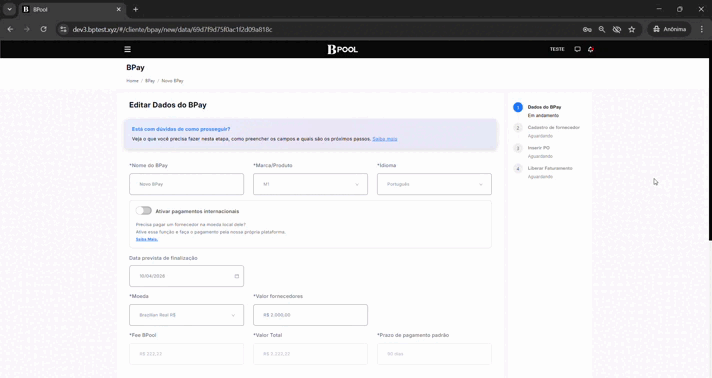Viewport: 712px width, 378px height.
Task: Open the browser zoom magnifier icon
Action: (602, 29)
